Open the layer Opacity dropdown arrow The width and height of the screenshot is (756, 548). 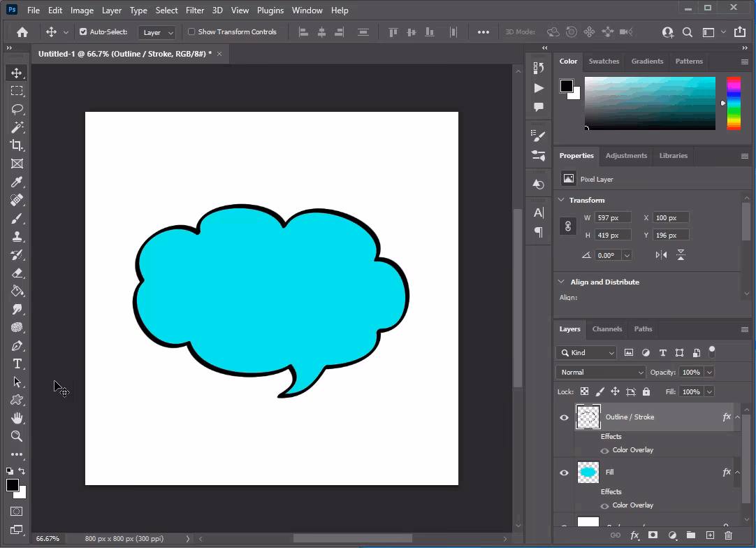[x=709, y=373]
